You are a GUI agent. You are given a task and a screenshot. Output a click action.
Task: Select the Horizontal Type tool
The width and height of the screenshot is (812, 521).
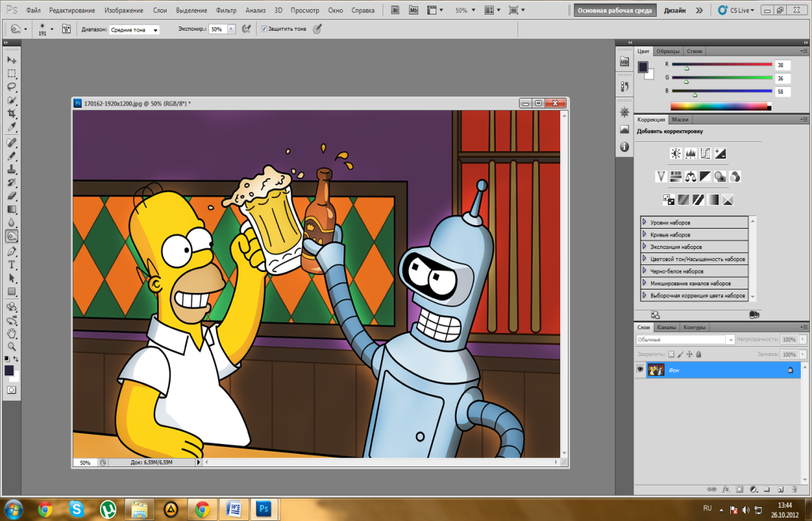tap(11, 265)
